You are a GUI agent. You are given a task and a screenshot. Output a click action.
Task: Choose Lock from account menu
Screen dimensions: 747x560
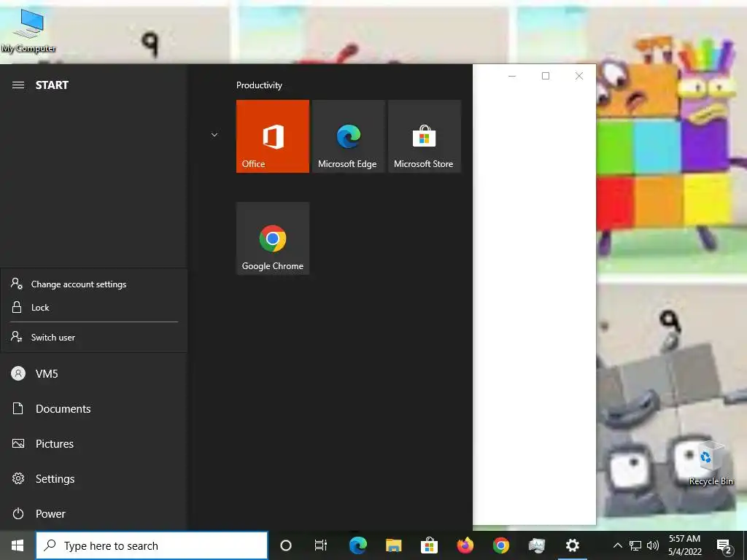click(x=94, y=308)
